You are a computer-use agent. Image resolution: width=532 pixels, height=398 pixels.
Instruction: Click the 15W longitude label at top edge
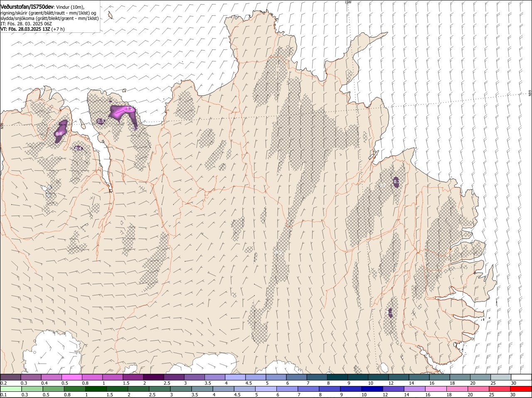coord(348,2)
